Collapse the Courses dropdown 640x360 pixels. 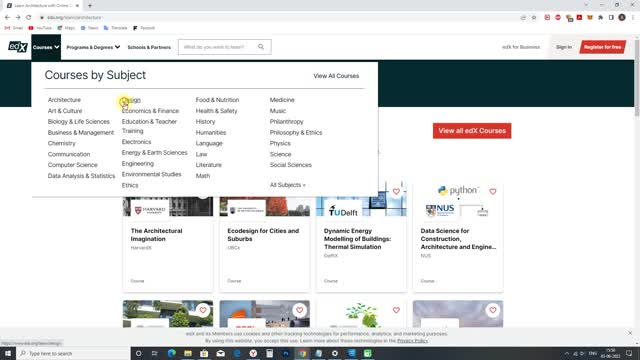pyautogui.click(x=46, y=47)
